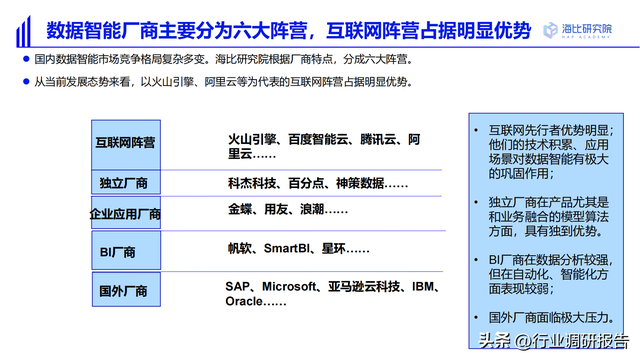Image resolution: width=640 pixels, height=360 pixels.
Task: Click the 国外厂商 category box
Action: tap(126, 290)
